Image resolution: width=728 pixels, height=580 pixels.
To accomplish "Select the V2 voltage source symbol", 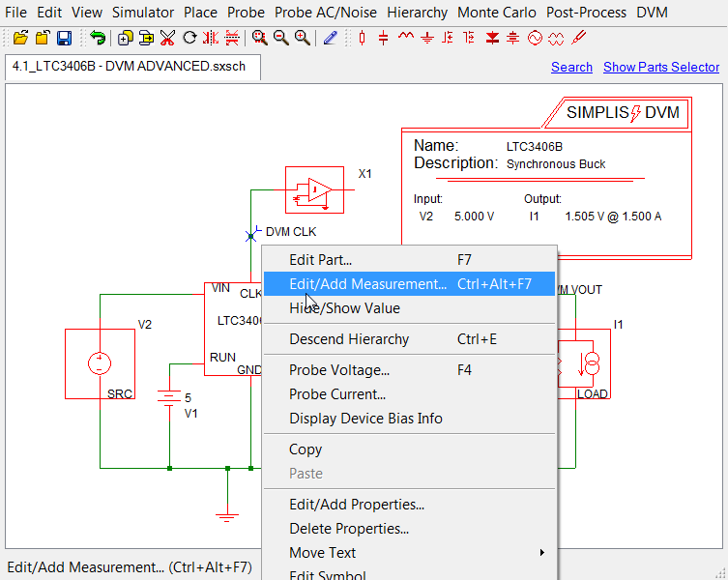I will tap(99, 363).
